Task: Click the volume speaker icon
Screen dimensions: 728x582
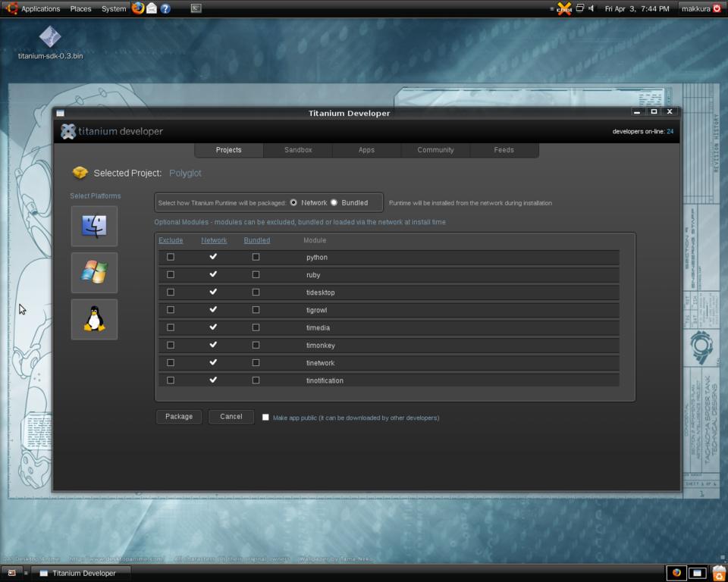Action: tap(591, 8)
